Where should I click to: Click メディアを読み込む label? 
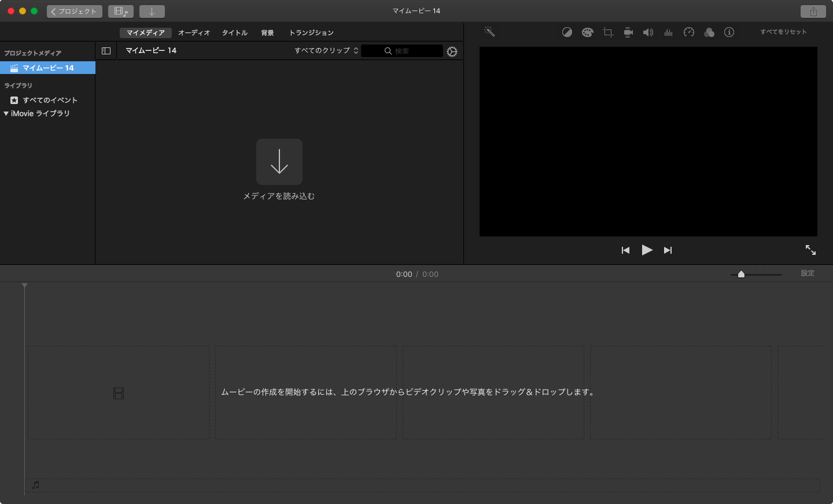coord(279,196)
